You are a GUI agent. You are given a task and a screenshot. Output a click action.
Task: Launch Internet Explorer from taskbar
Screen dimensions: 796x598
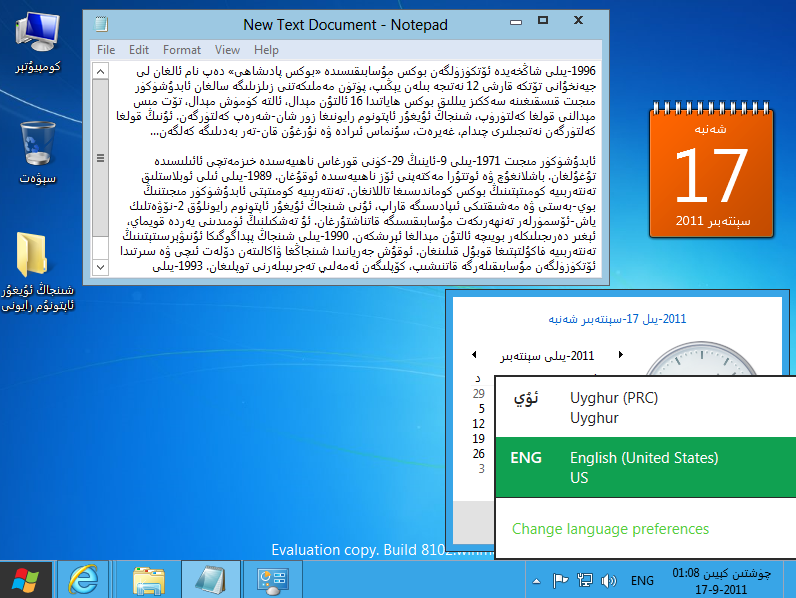click(x=83, y=580)
